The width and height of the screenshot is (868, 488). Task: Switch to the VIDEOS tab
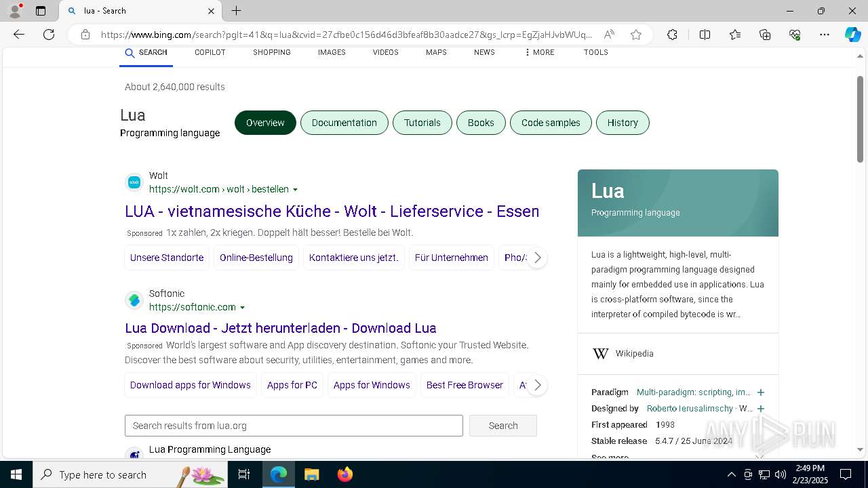coord(386,52)
